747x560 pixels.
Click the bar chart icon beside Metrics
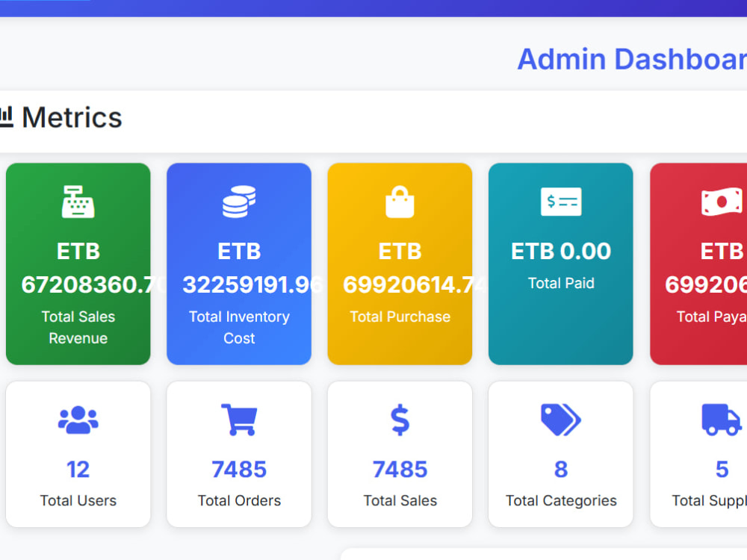(6, 117)
